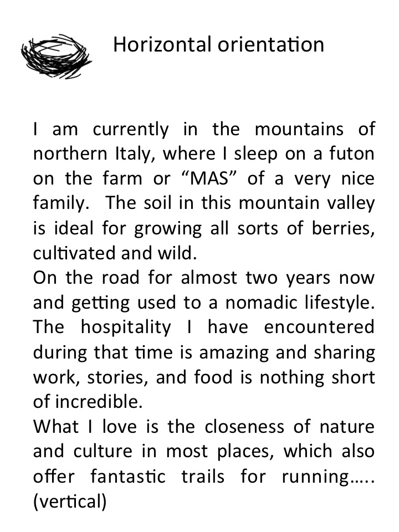Click the "Horizontal orientation" title
The image size is (399, 532).
(x=218, y=44)
